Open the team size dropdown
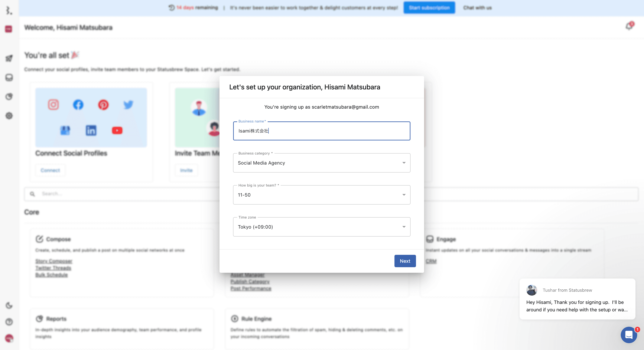644x350 pixels. 322,195
